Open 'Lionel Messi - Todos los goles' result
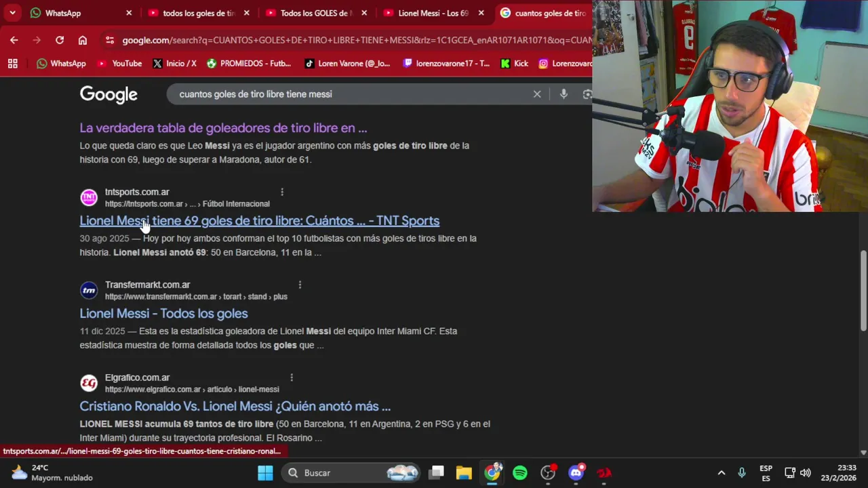The width and height of the screenshot is (868, 488). pyautogui.click(x=163, y=313)
